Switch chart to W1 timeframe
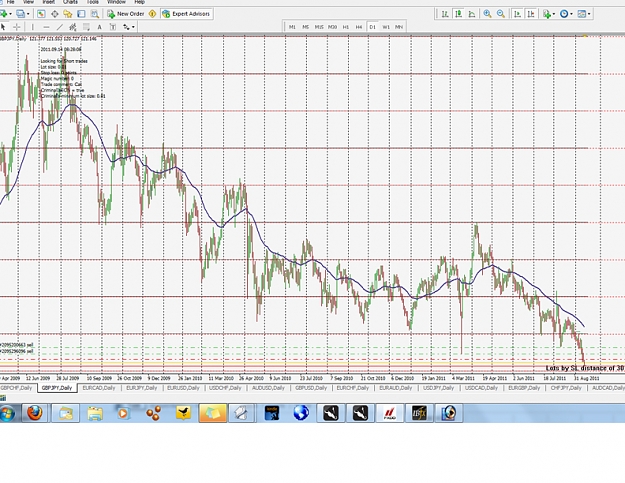 click(x=386, y=27)
